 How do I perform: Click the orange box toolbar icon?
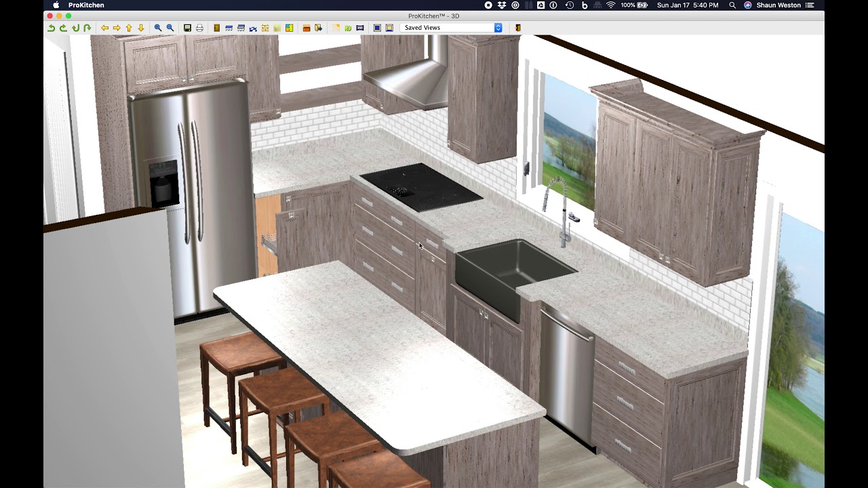coord(307,28)
